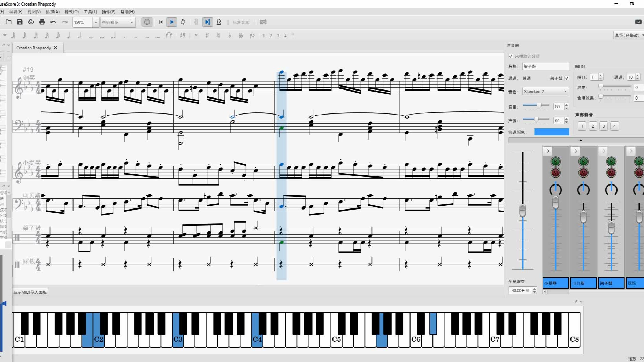
Task: Select the eighth note duration
Action: [x=58, y=35]
